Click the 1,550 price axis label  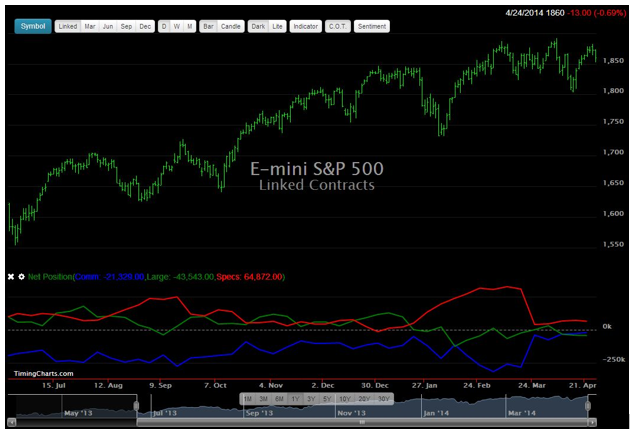pyautogui.click(x=613, y=244)
